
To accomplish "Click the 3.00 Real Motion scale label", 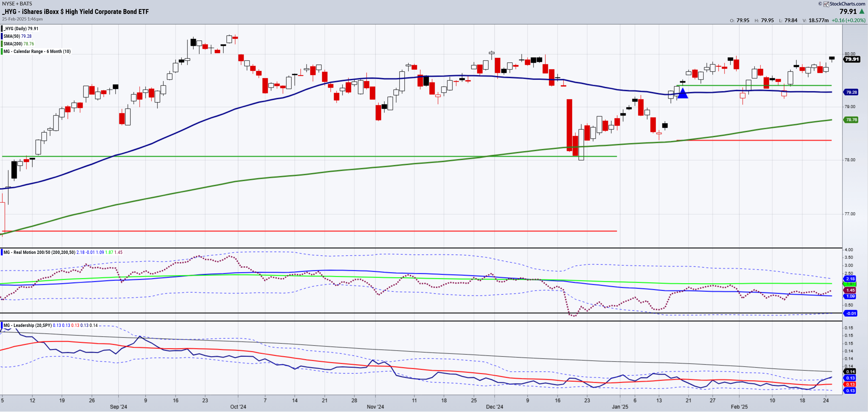I will (x=849, y=266).
